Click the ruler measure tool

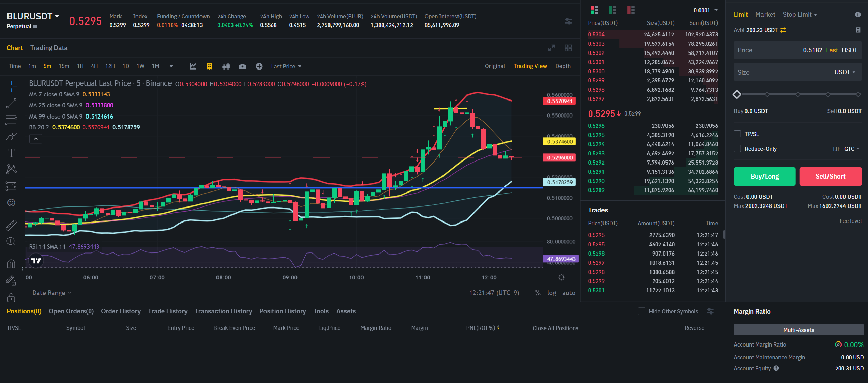11,225
